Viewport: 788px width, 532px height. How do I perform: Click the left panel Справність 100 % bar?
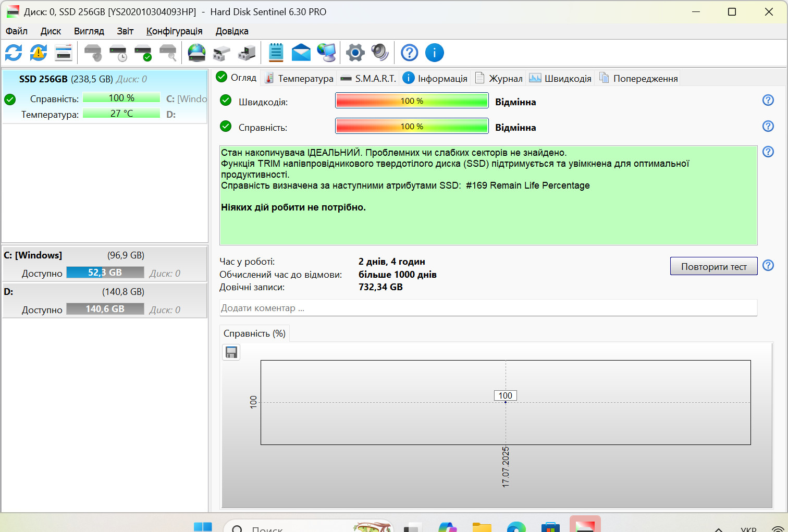point(121,98)
